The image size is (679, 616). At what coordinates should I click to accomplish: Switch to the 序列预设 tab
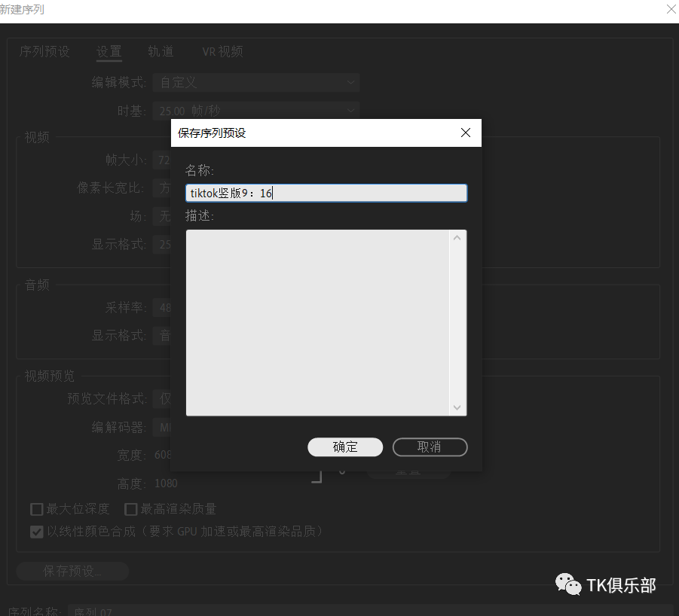pyautogui.click(x=44, y=52)
